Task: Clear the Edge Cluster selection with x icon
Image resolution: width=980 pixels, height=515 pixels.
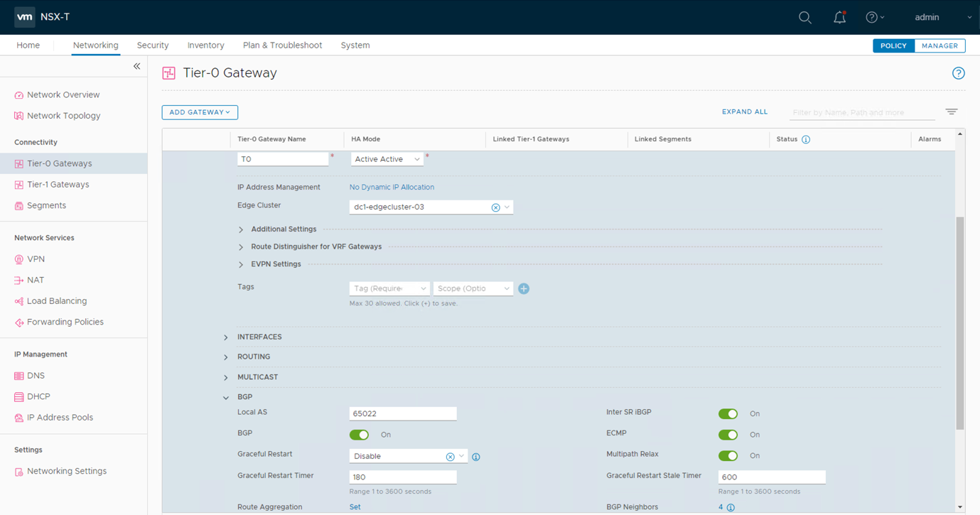Action: pos(495,207)
